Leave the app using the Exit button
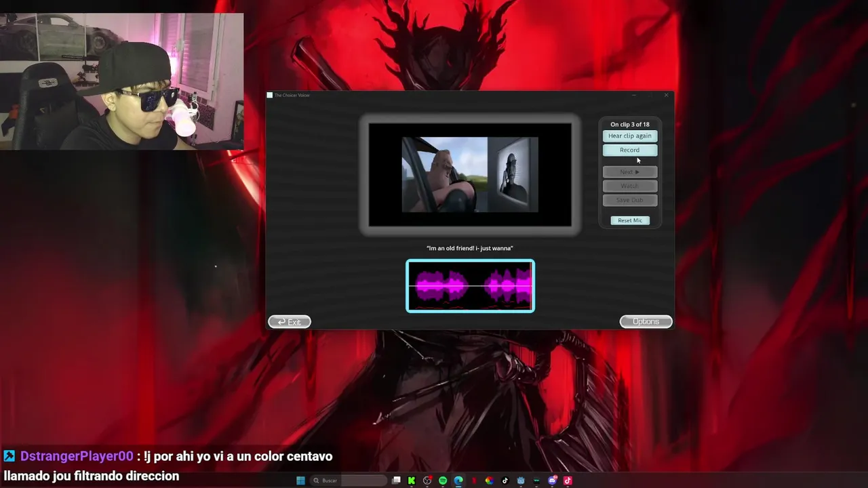 point(290,322)
